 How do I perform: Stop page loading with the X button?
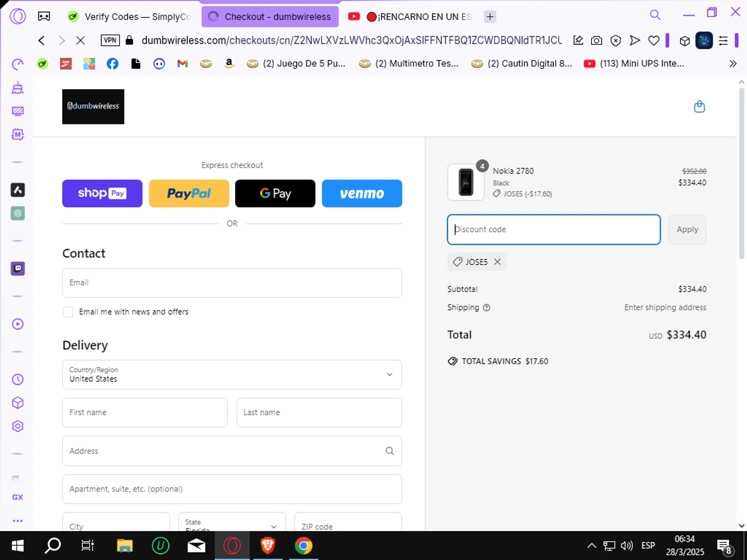[80, 40]
